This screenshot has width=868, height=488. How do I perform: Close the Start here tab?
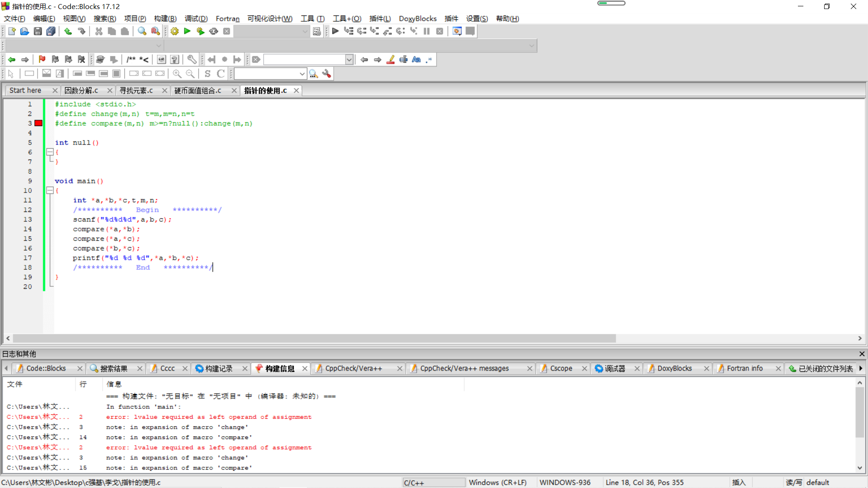point(55,90)
